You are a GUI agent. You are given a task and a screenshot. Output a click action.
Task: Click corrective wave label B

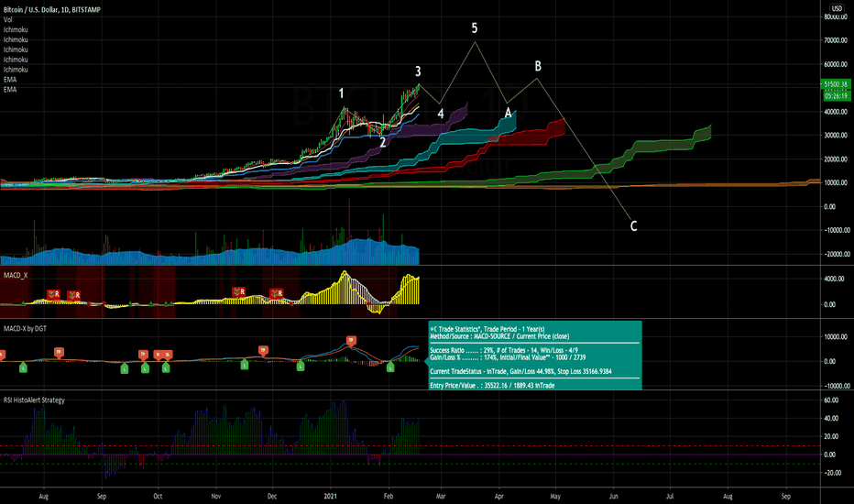[538, 67]
